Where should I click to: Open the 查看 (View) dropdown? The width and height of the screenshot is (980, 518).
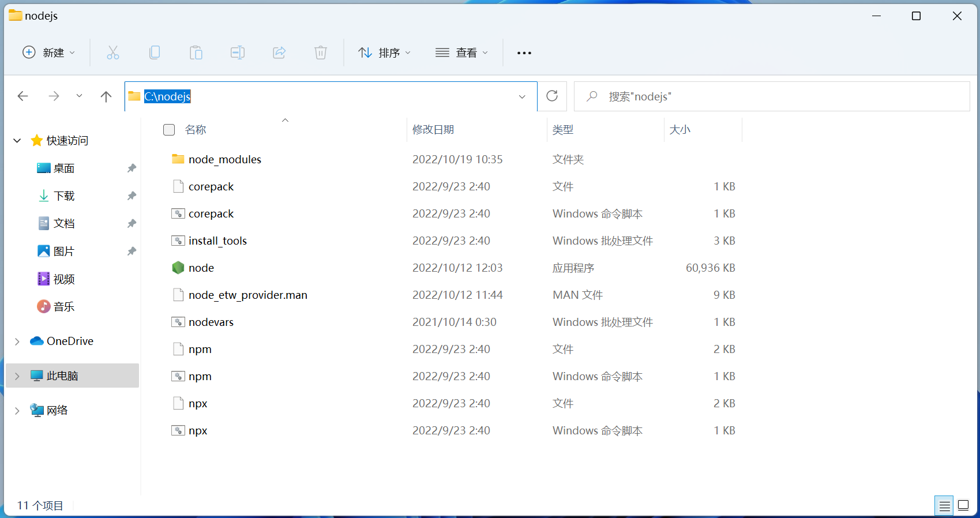click(x=462, y=53)
